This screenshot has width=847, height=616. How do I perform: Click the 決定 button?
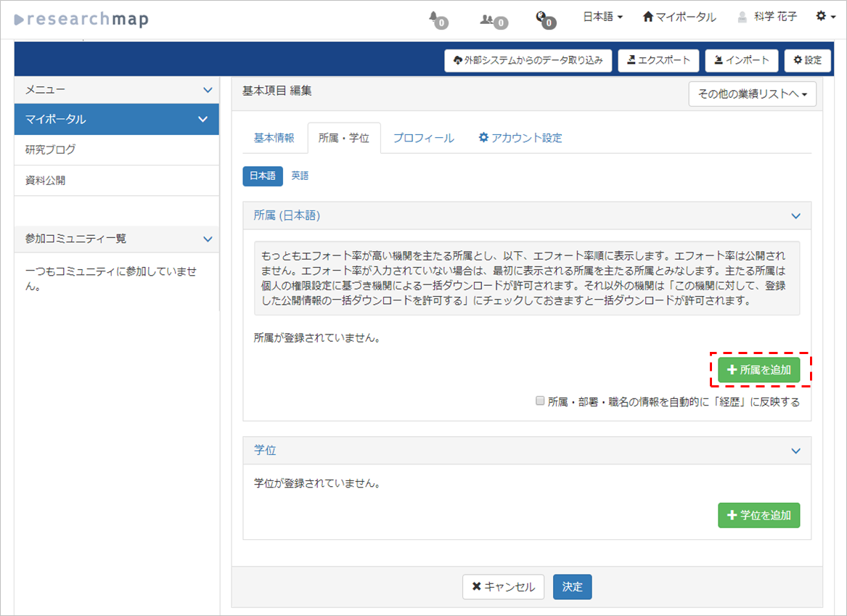click(x=573, y=587)
